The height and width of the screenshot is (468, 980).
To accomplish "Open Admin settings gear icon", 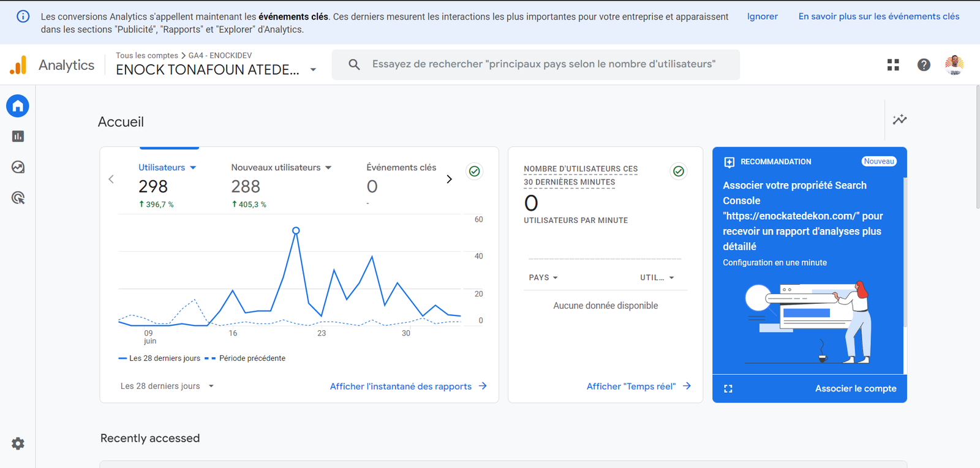I will pyautogui.click(x=18, y=443).
